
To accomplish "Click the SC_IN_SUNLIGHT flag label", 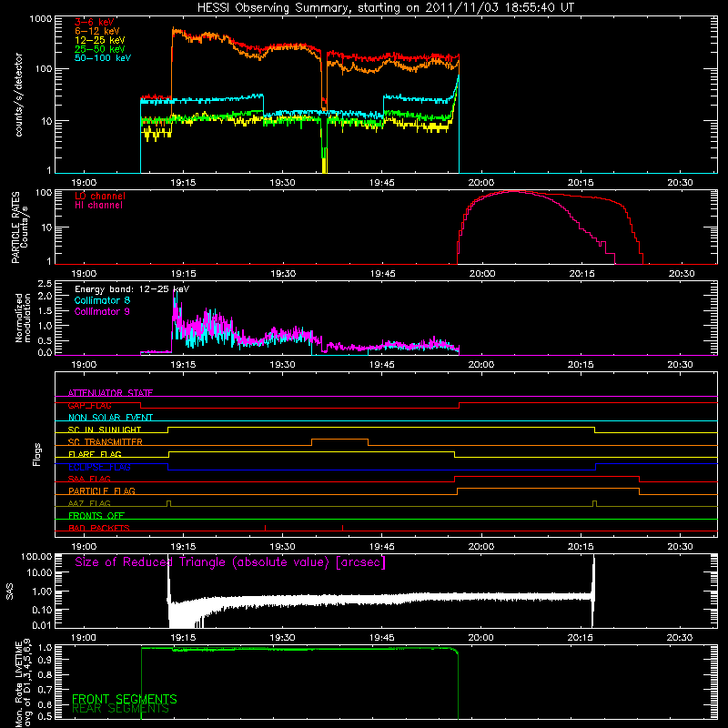I will point(105,430).
